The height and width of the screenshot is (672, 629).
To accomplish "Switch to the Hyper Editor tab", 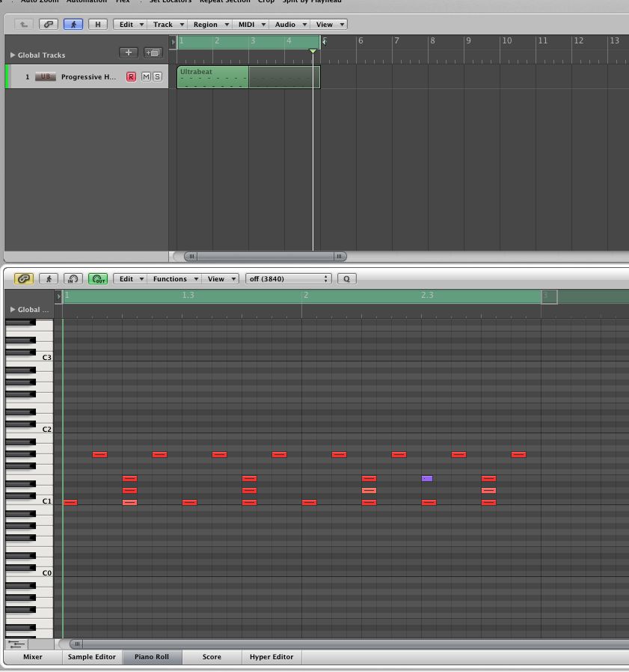I will coord(271,657).
